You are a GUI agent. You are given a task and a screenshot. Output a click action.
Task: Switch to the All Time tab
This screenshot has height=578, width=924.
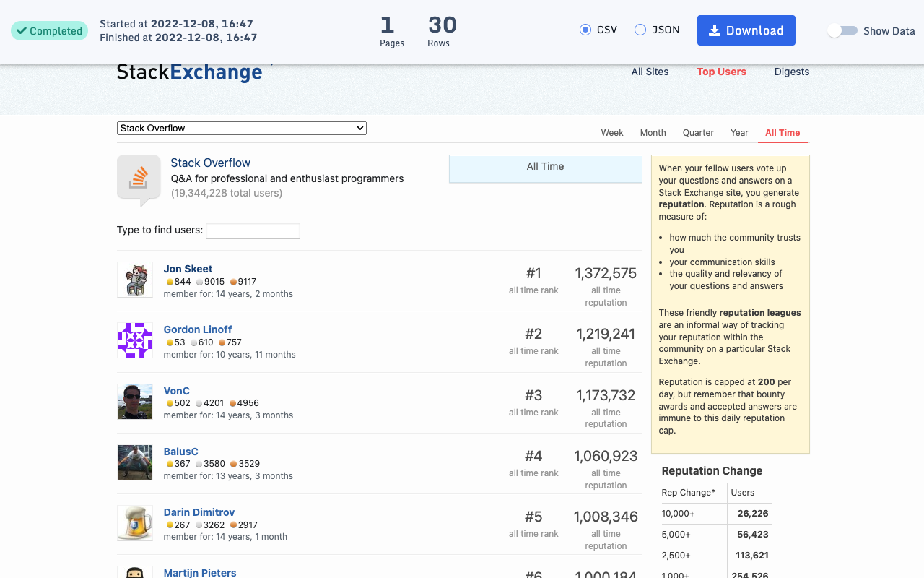point(783,133)
